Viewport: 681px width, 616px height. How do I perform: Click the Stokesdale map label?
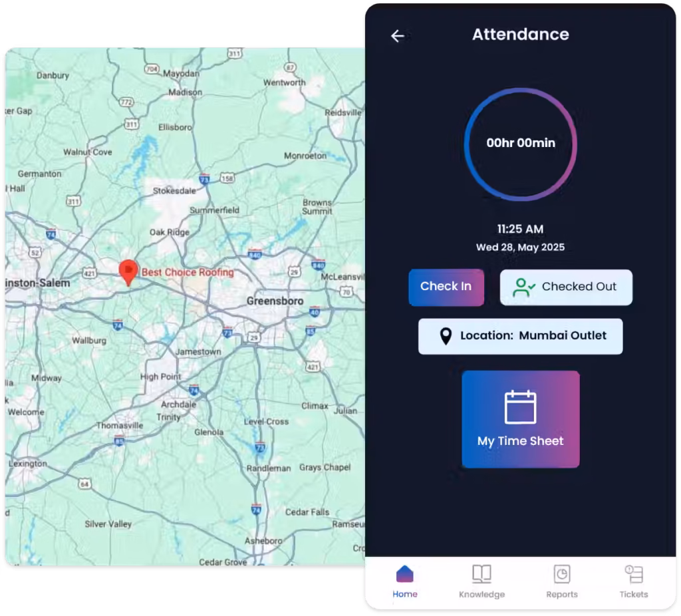(174, 191)
